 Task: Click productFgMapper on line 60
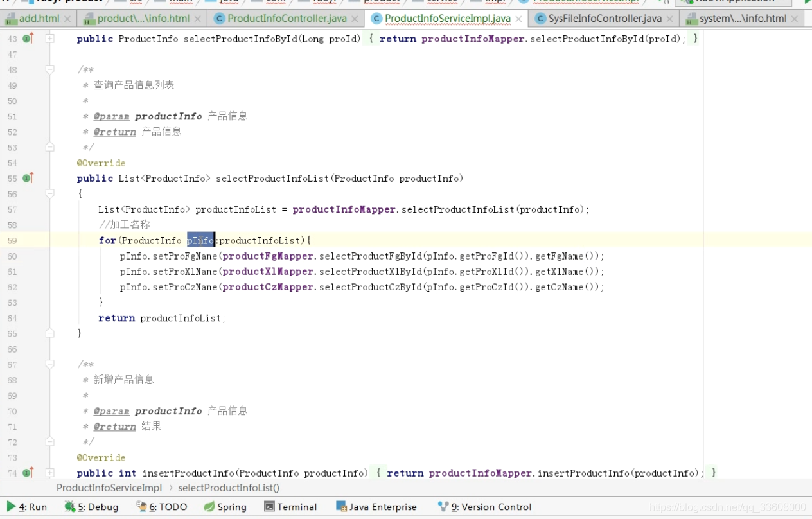(x=268, y=256)
